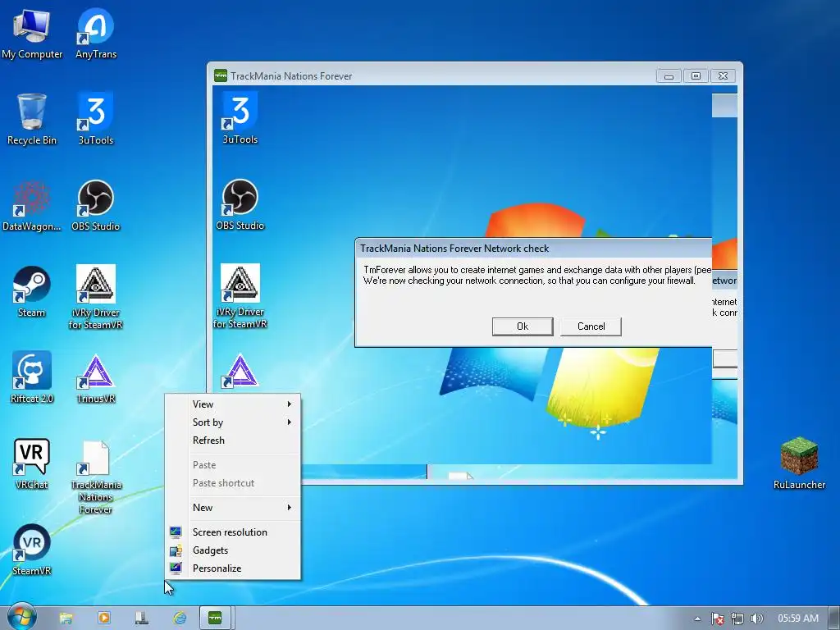Select the Riftcat 2.0 shortcut

(x=32, y=377)
